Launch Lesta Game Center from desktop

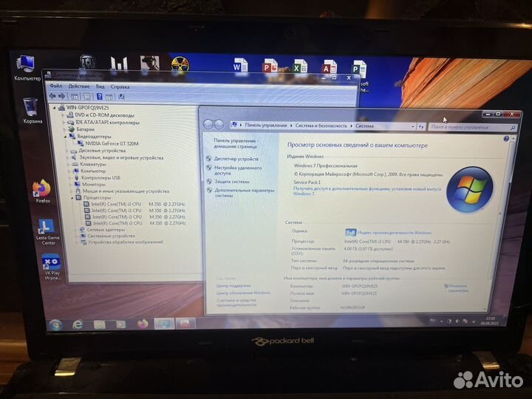(x=47, y=224)
